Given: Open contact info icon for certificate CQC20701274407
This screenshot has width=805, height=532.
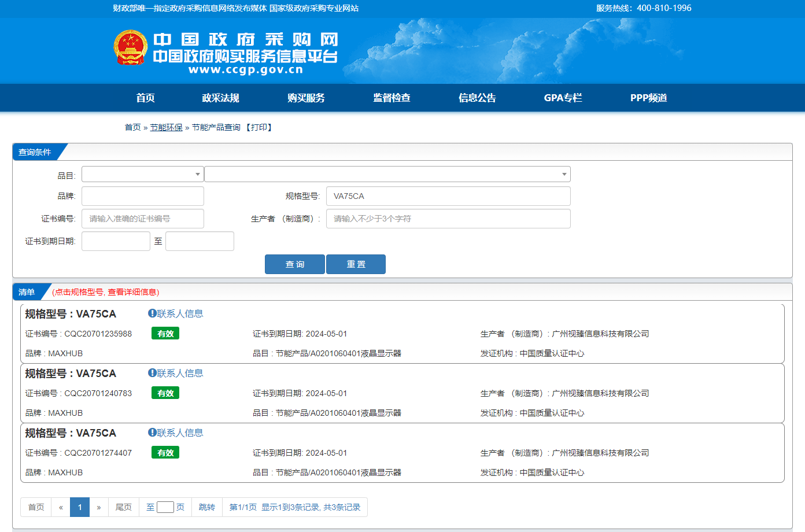Looking at the screenshot, I should pos(152,433).
